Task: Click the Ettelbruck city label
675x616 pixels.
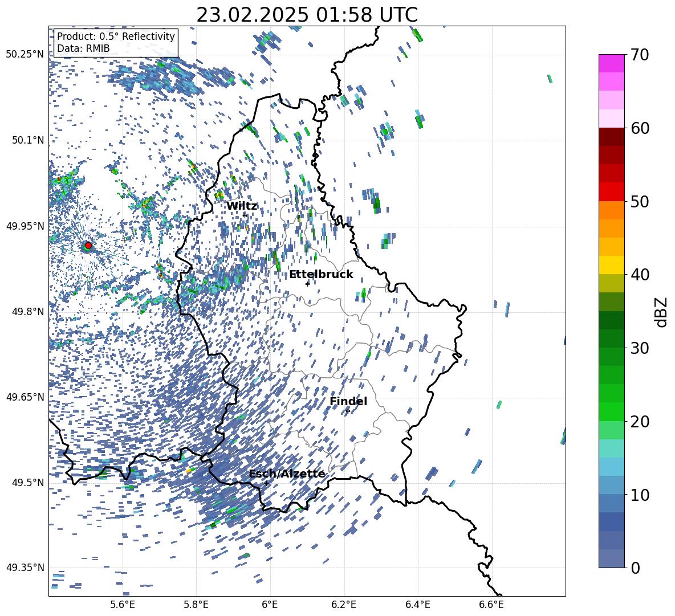Action: click(321, 274)
